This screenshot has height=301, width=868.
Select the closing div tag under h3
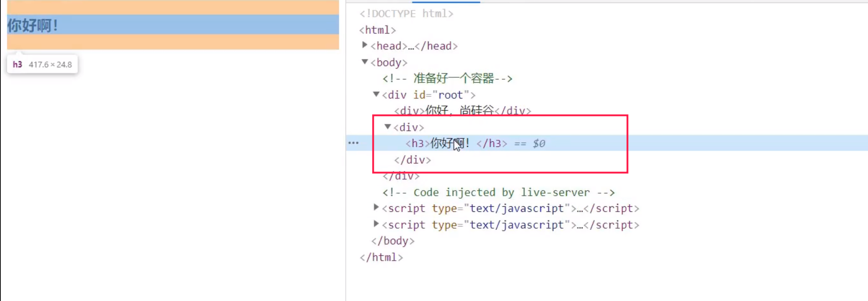click(x=413, y=160)
